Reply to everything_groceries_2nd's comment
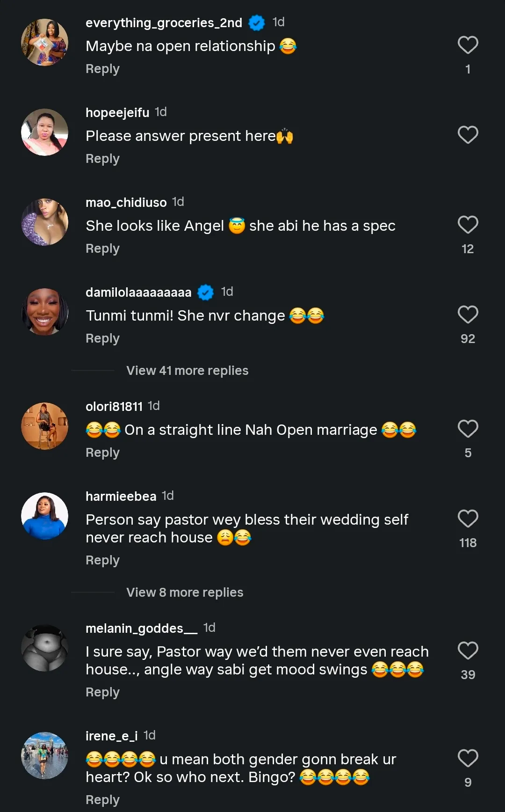 (x=102, y=69)
